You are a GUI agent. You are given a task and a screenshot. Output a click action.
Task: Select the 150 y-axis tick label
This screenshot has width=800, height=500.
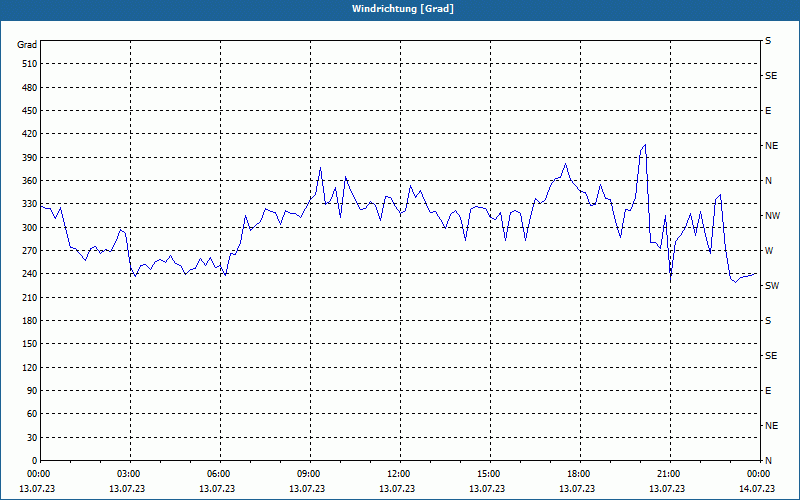(x=29, y=344)
